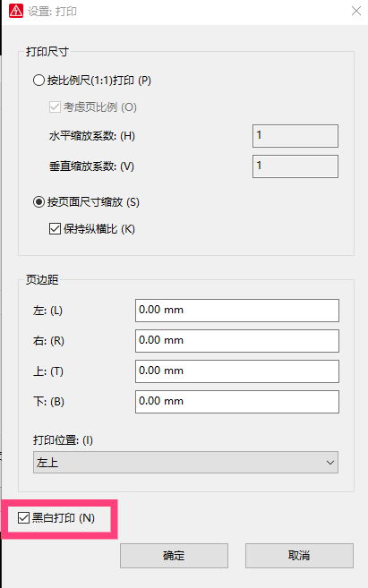Click the 水平缩放系数 input field
Viewport: 368px width, 588px height.
pos(295,136)
